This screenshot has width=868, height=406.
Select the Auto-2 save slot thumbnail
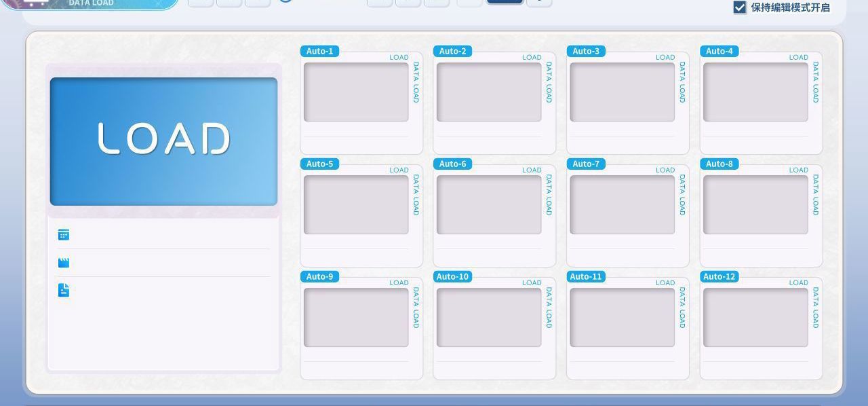pos(489,92)
